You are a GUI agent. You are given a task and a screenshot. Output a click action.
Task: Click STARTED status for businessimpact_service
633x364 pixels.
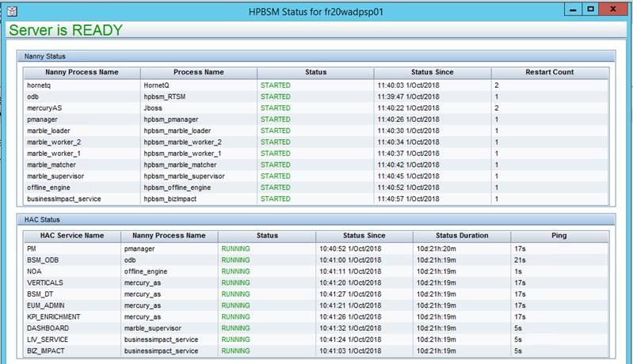pyautogui.click(x=276, y=199)
